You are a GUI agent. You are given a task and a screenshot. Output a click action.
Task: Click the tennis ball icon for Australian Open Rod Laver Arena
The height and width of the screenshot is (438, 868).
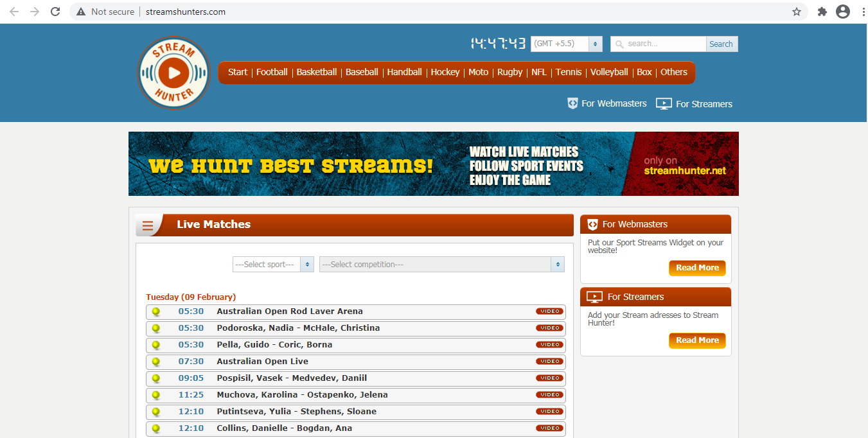(155, 312)
